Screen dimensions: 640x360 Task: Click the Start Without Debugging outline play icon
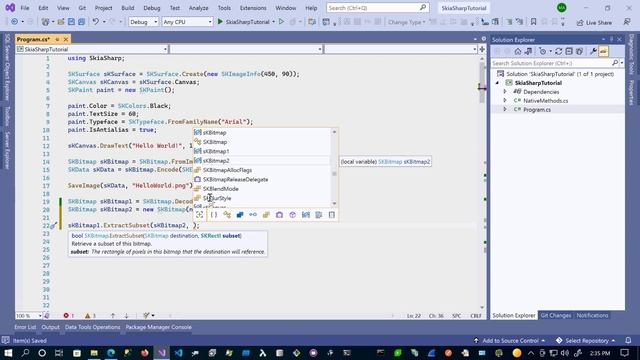(x=281, y=22)
